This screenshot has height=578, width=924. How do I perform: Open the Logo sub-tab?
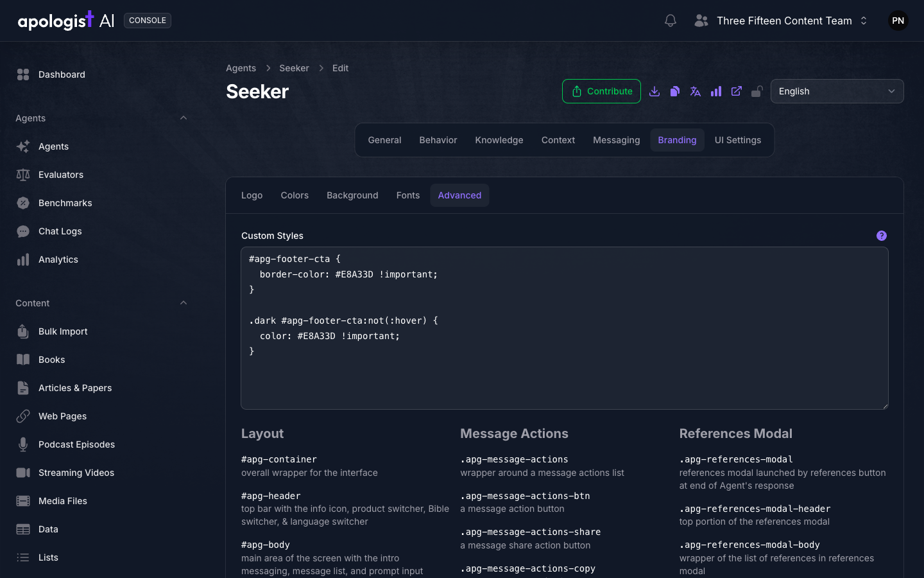(x=252, y=195)
